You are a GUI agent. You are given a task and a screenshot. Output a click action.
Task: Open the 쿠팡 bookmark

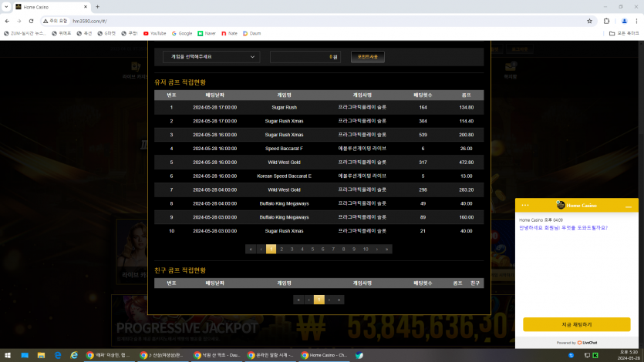click(130, 33)
